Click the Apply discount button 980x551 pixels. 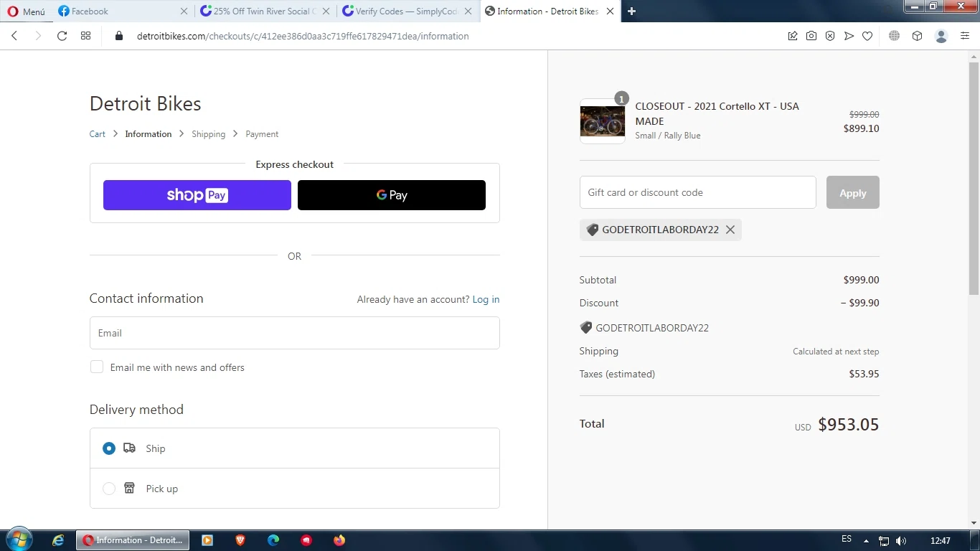click(x=853, y=192)
